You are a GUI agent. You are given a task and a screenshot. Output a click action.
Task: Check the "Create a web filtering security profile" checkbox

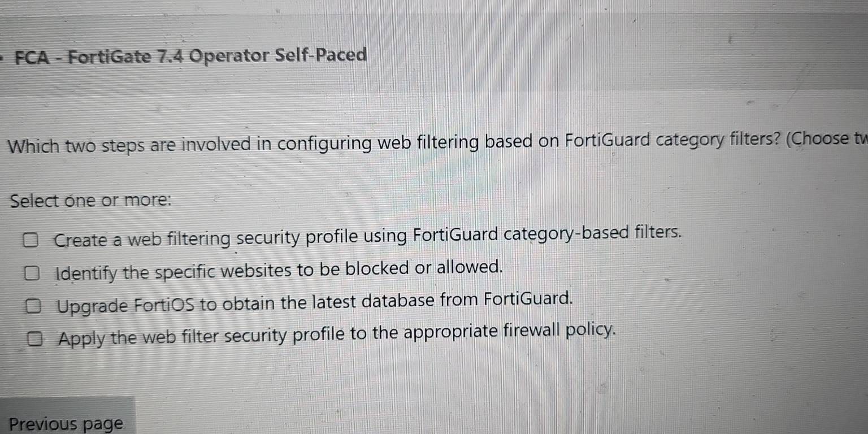(31, 241)
